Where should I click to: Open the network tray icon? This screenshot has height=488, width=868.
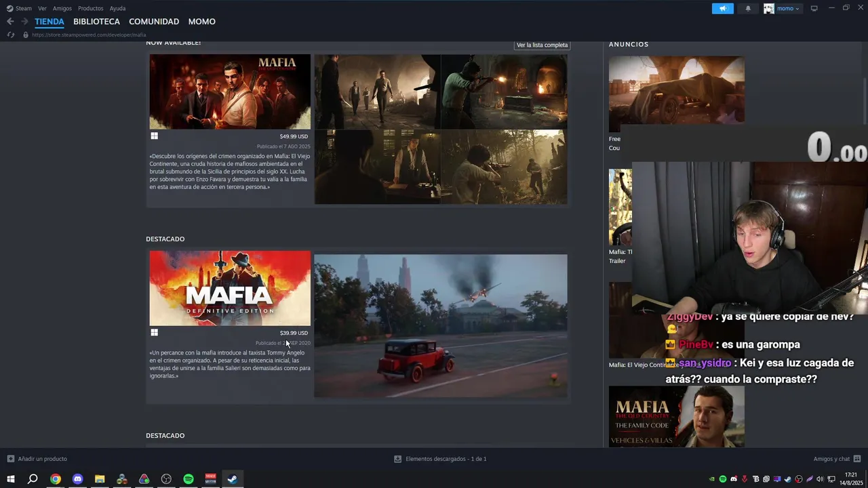point(831,479)
